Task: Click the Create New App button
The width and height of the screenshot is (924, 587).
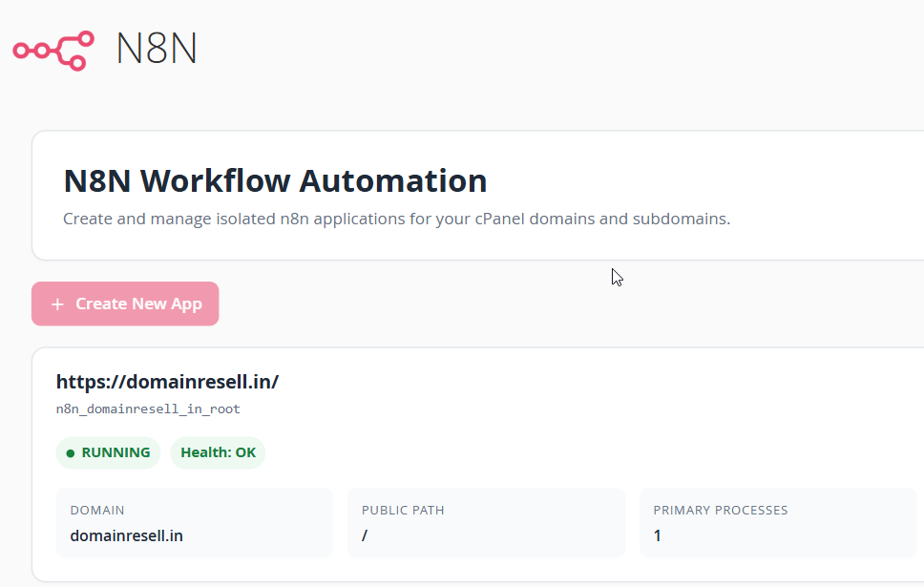Action: tap(125, 304)
